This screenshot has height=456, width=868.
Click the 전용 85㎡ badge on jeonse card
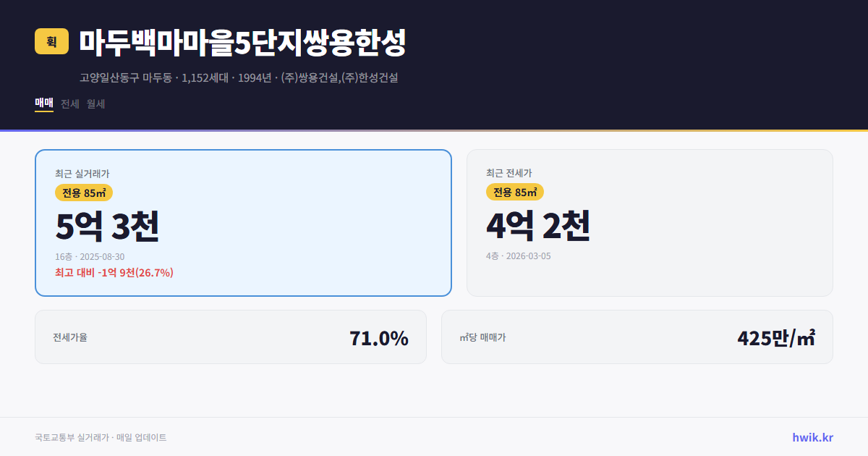[515, 193]
